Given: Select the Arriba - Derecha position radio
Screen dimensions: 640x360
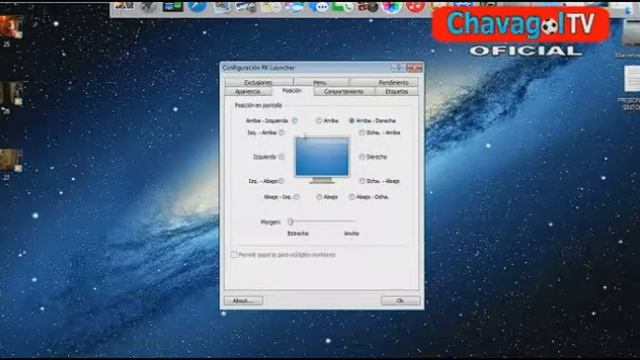Looking at the screenshot, I should (x=351, y=121).
